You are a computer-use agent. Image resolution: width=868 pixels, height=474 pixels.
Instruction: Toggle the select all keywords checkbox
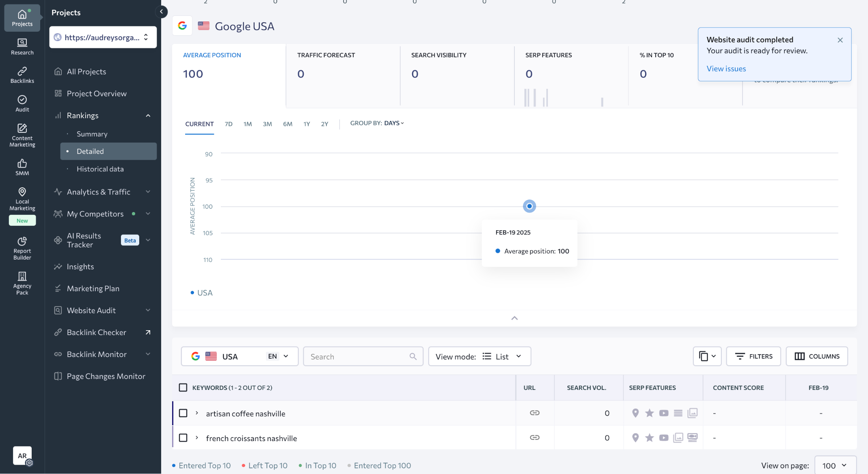(183, 387)
